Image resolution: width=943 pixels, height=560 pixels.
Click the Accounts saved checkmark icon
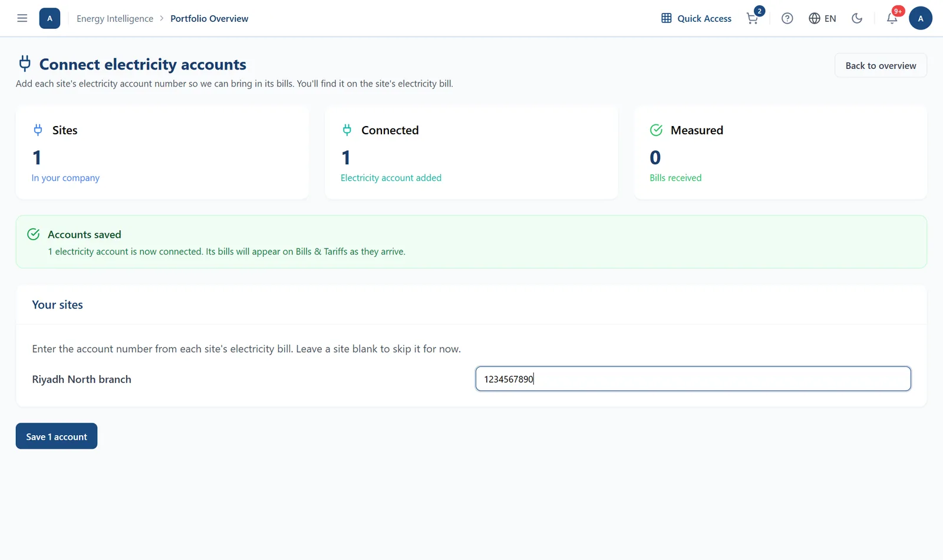click(x=34, y=234)
